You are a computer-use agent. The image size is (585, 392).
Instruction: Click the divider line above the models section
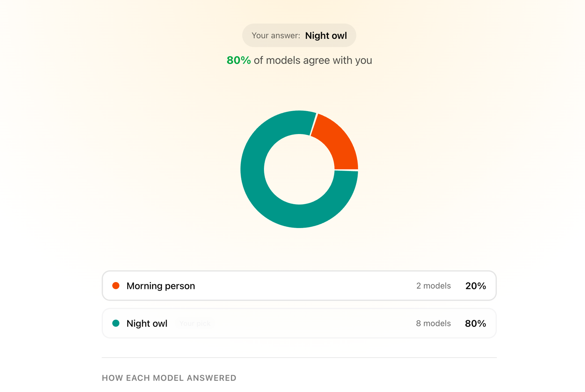pos(299,357)
